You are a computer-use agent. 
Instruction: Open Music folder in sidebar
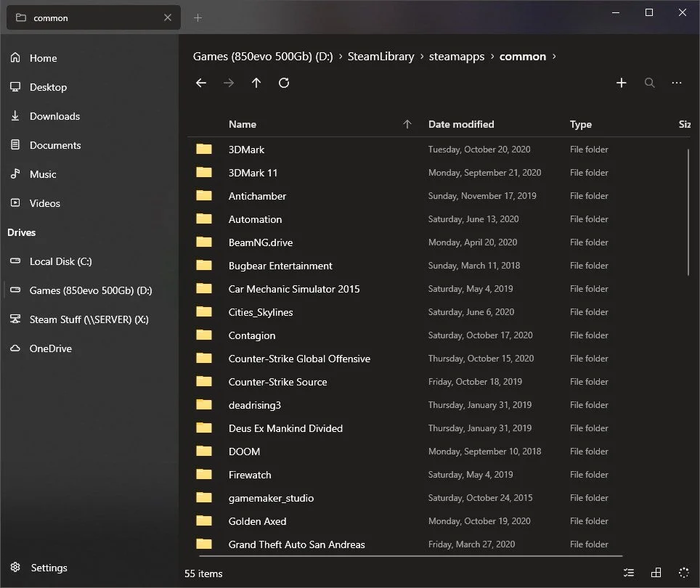pos(89,174)
